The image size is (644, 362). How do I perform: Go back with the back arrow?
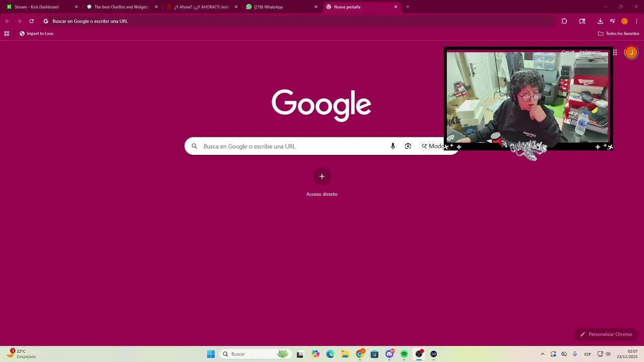tap(7, 21)
